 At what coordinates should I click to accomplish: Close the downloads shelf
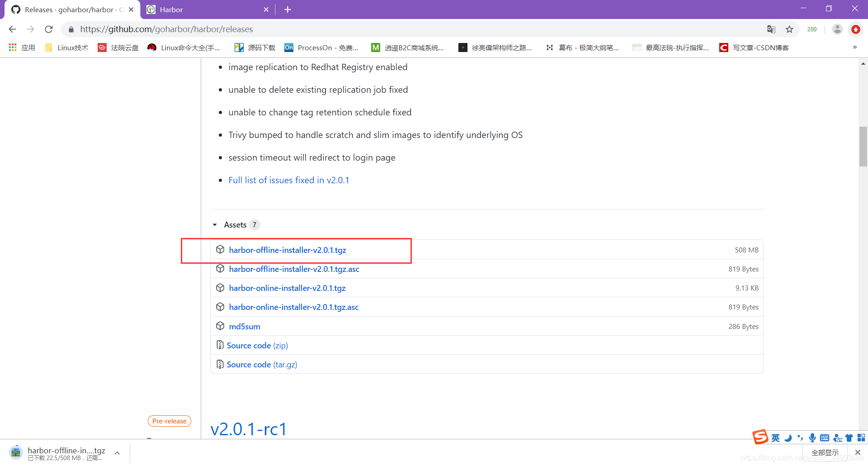858,452
